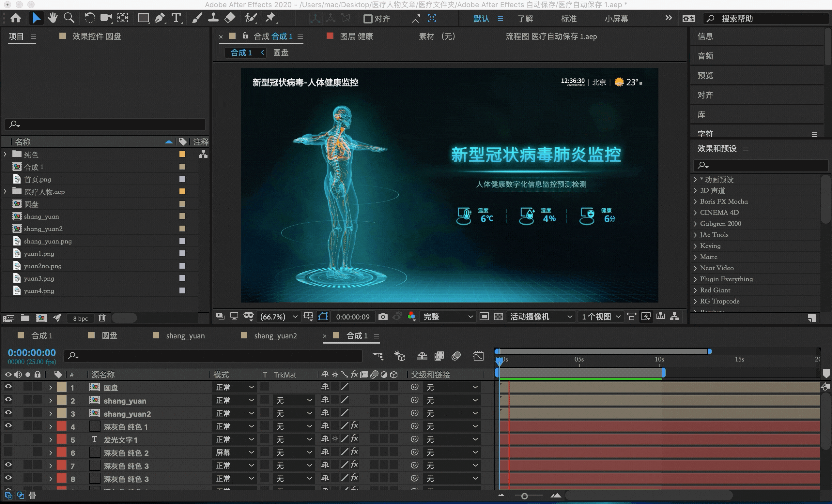Toggle the 对齐 snapping checkbox
The image size is (832, 504).
pos(368,19)
